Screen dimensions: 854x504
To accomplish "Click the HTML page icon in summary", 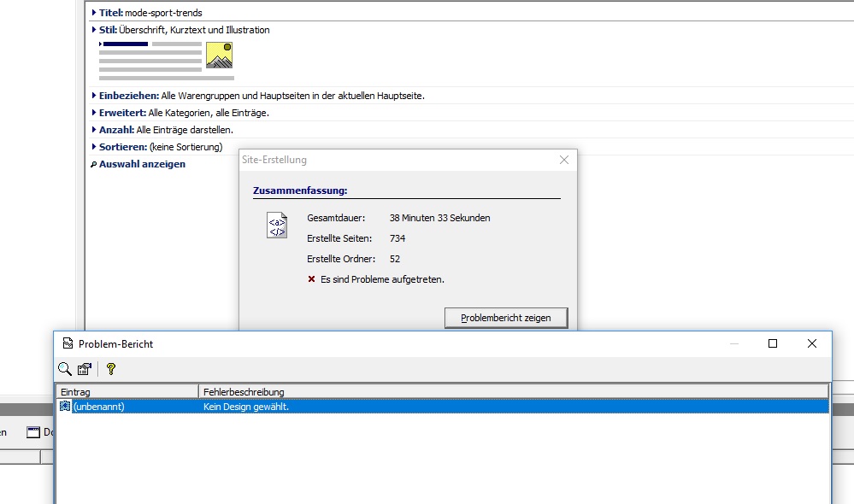I will [x=276, y=225].
